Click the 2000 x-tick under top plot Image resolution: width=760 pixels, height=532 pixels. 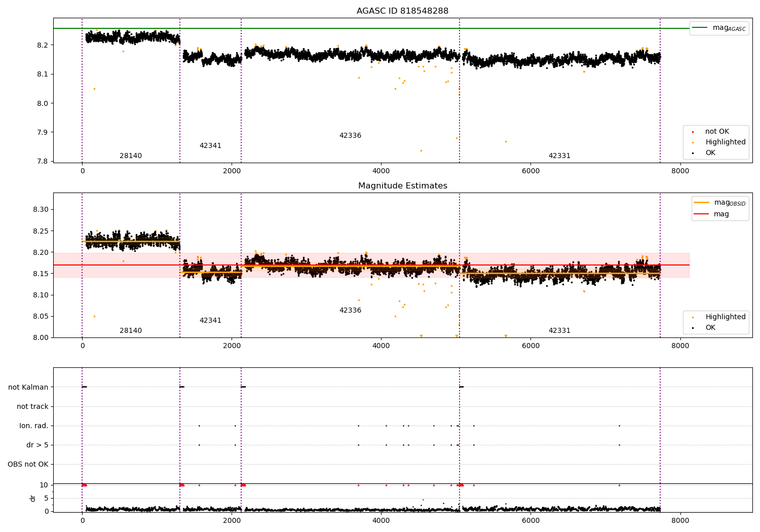(232, 171)
